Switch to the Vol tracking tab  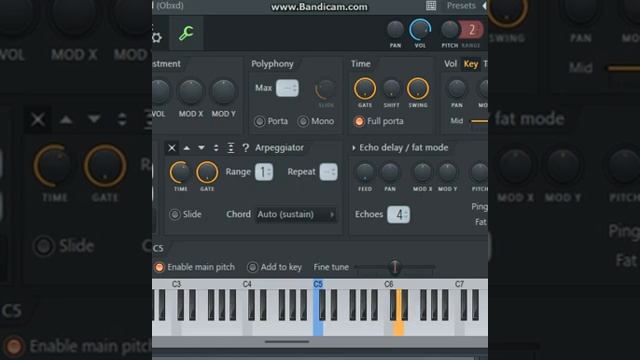tap(451, 64)
